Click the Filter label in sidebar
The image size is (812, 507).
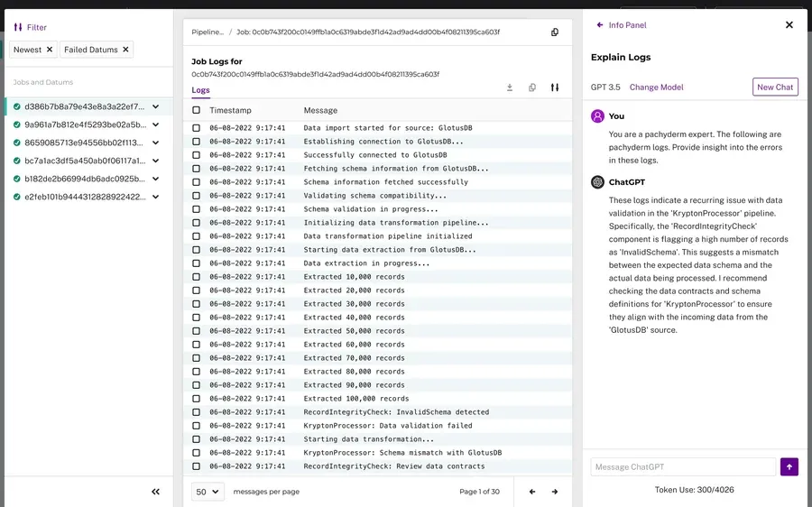click(37, 27)
